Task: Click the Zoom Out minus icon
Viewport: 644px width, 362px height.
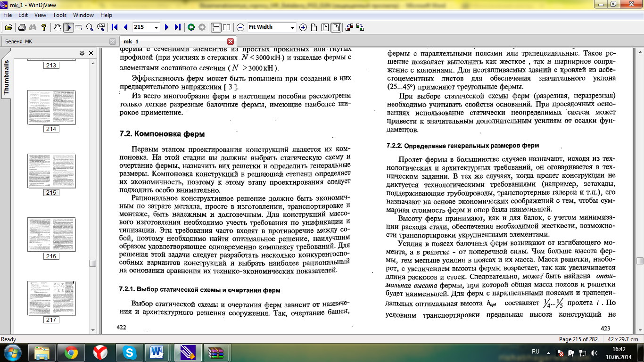Action: click(x=240, y=27)
